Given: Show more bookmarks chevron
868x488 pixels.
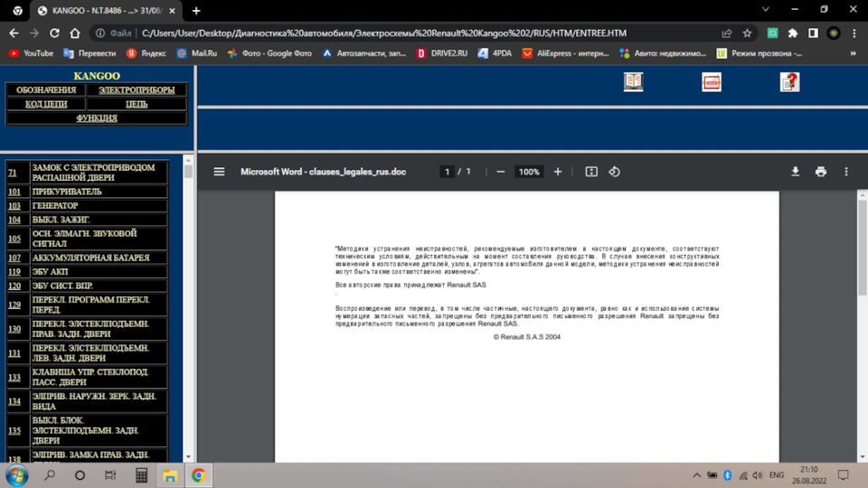Looking at the screenshot, I should 853,53.
